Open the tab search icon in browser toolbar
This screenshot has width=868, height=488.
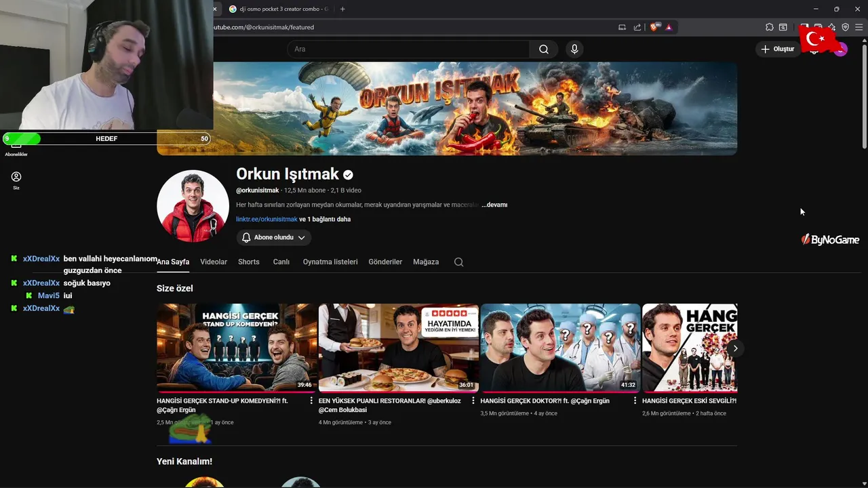[x=783, y=27]
